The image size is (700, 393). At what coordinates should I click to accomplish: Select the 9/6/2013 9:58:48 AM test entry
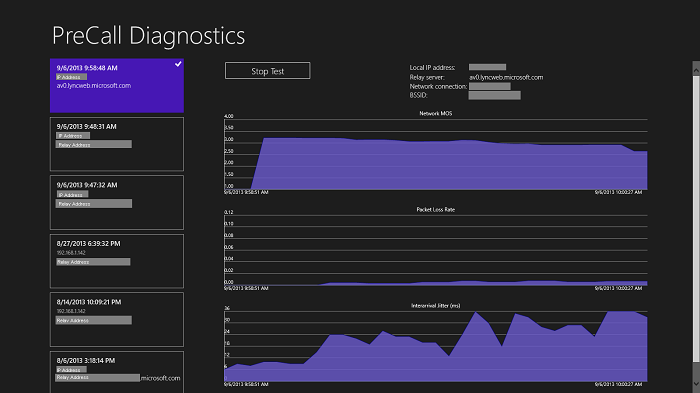click(117, 85)
